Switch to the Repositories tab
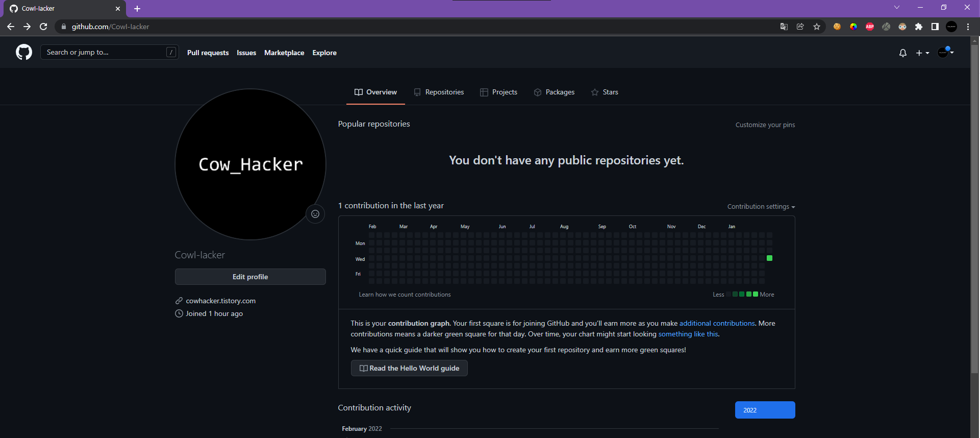Screen dimensions: 980x438 tap(439, 92)
